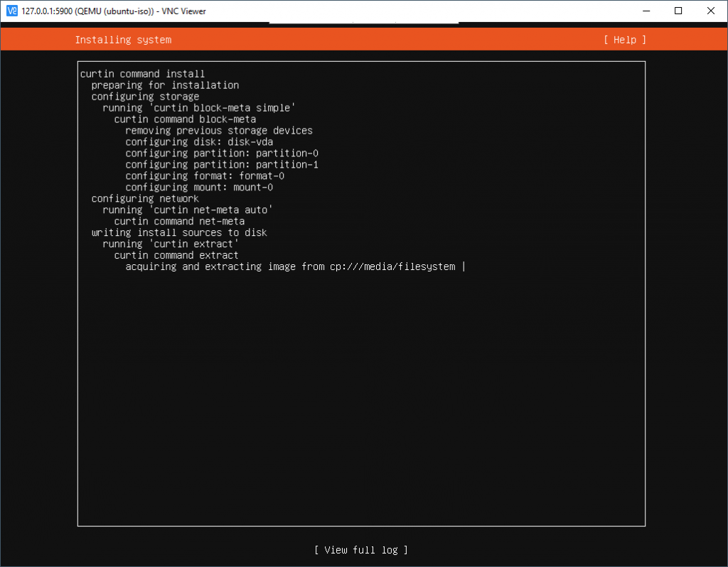
Task: Close the VNC Viewer window
Action: click(x=711, y=11)
